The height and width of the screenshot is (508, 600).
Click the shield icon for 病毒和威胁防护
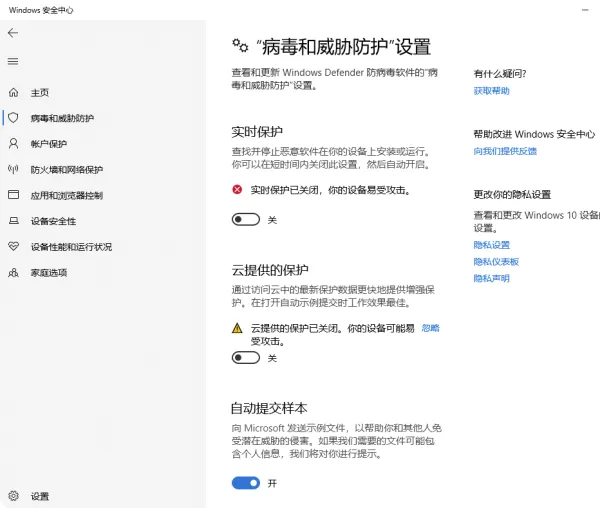coord(13,118)
